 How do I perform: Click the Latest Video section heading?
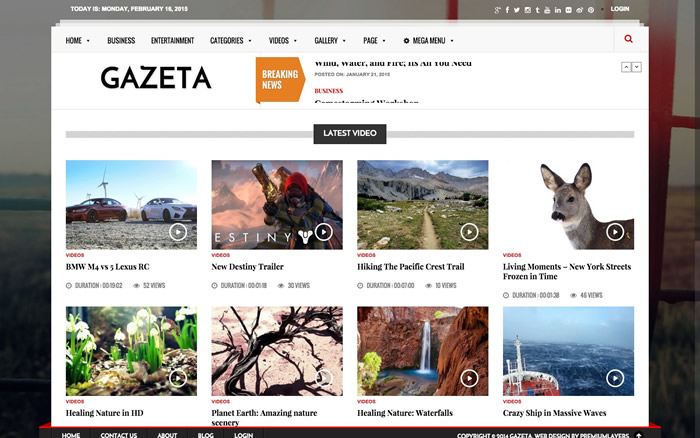[x=350, y=133]
